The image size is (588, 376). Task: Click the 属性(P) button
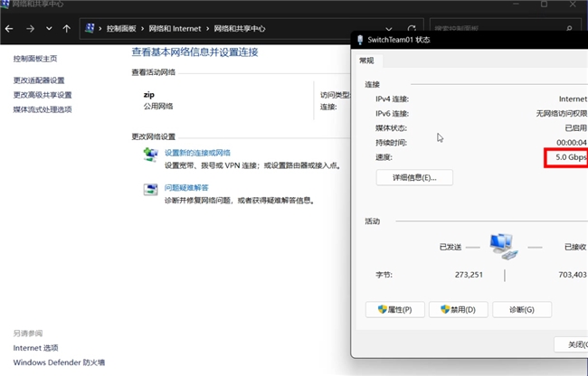point(394,310)
